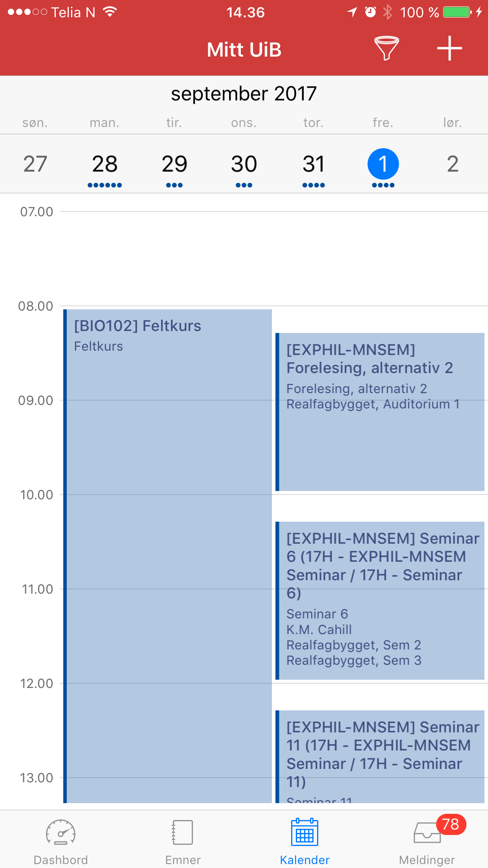Open the EXPHIL-MNSEM Seminar 6 event
Screen dimensions: 488x868
pos(380,600)
